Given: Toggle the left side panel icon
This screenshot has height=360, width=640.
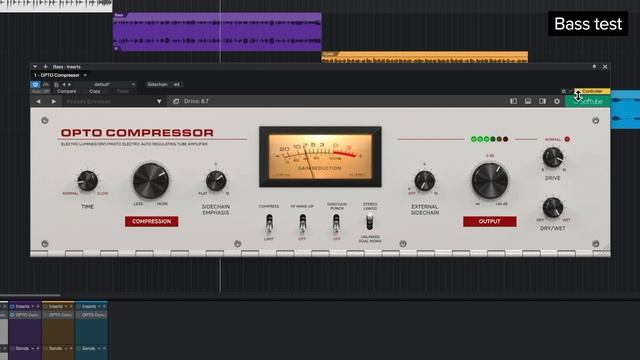Looking at the screenshot, I should point(513,101).
